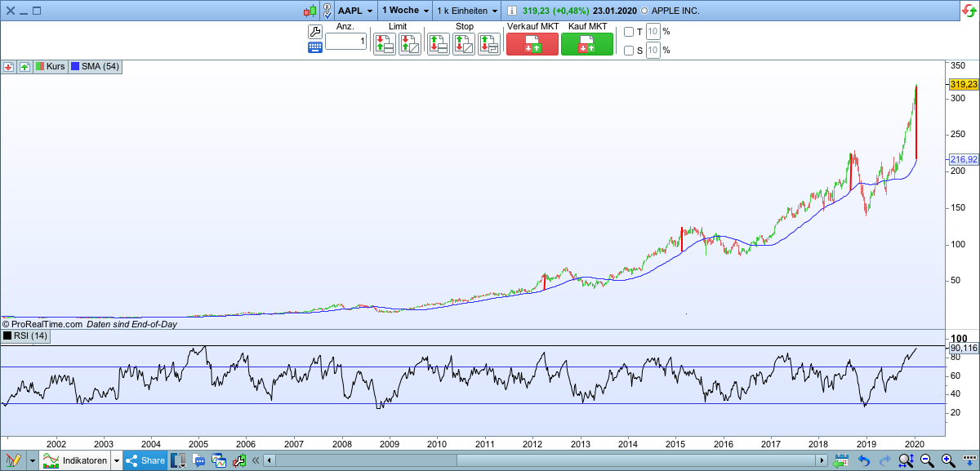Zoom out of the chart
The image size is (980, 471).
tap(925, 460)
